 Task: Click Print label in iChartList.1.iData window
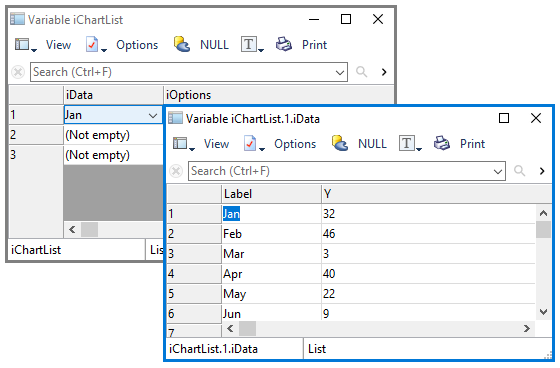pos(472,144)
